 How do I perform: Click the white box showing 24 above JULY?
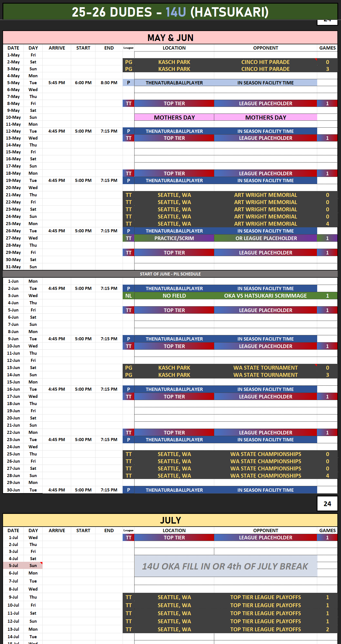pos(327,504)
